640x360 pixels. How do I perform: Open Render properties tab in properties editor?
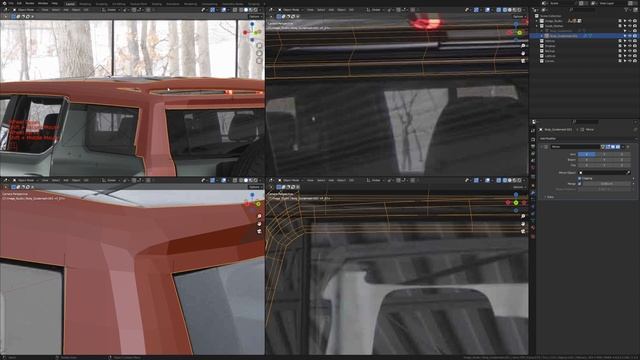(x=533, y=139)
